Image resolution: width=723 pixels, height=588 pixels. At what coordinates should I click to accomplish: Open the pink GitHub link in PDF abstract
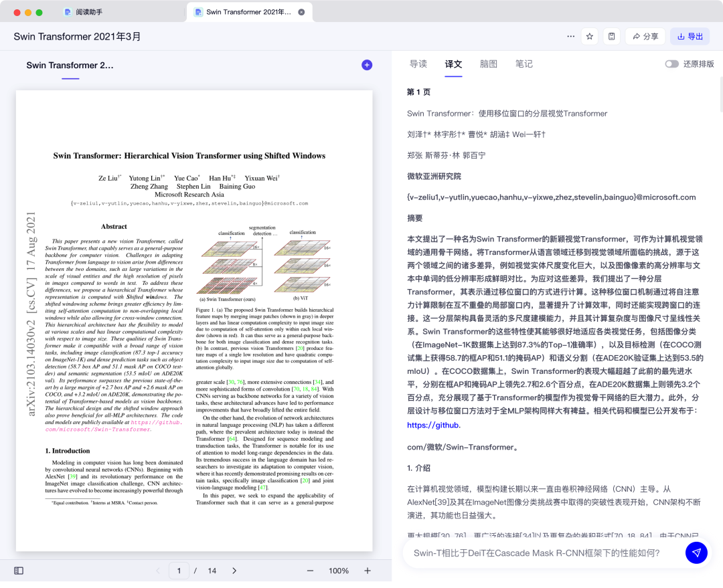[x=113, y=426]
